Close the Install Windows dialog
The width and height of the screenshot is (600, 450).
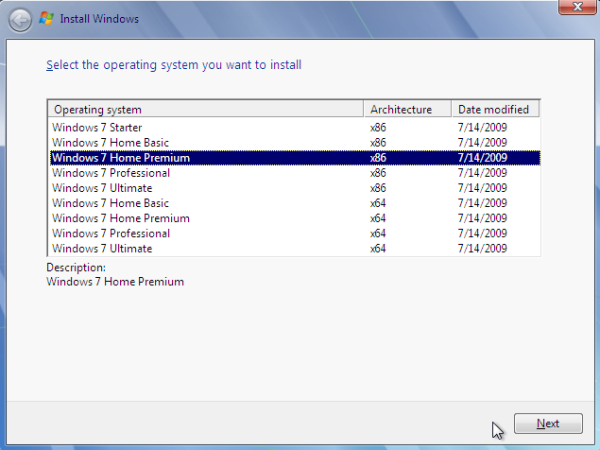tap(577, 6)
